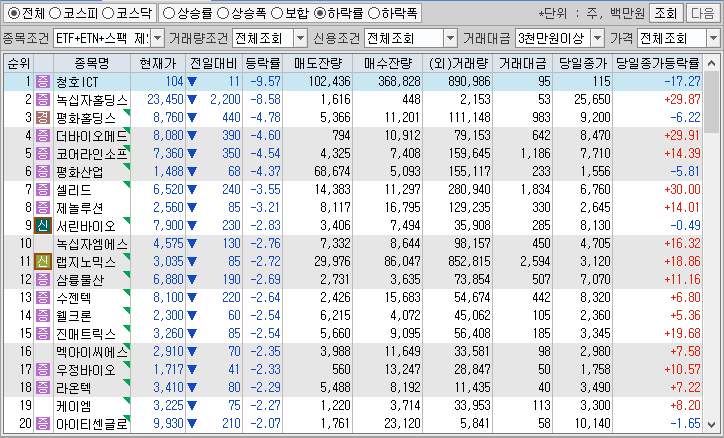Sort by 등락률 column header
This screenshot has width=724, height=438.
pyautogui.click(x=262, y=63)
